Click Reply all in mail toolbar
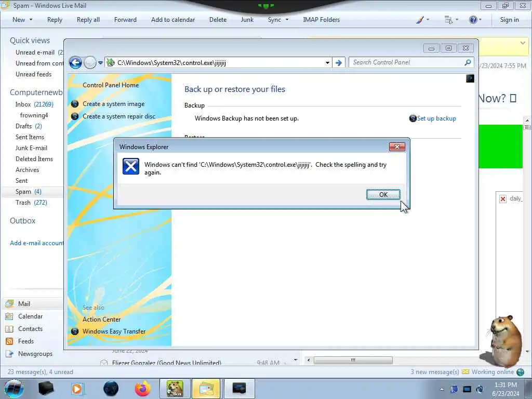Screen dimensions: 532x399 pos(88,20)
